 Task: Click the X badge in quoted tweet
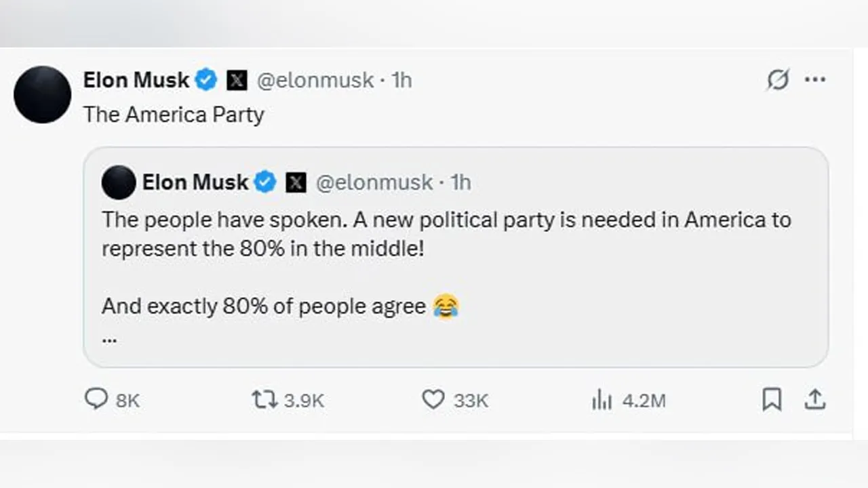tap(296, 182)
